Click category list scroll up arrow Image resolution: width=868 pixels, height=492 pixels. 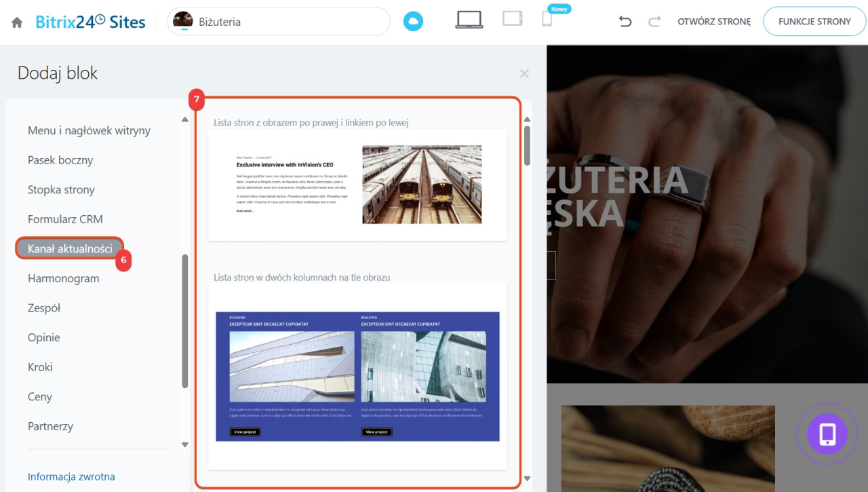[x=185, y=119]
